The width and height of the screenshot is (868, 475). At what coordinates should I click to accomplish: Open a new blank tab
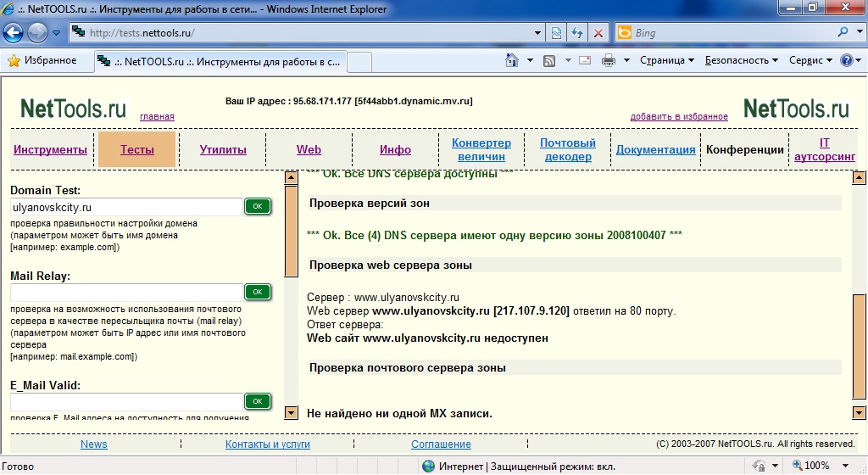[x=359, y=62]
